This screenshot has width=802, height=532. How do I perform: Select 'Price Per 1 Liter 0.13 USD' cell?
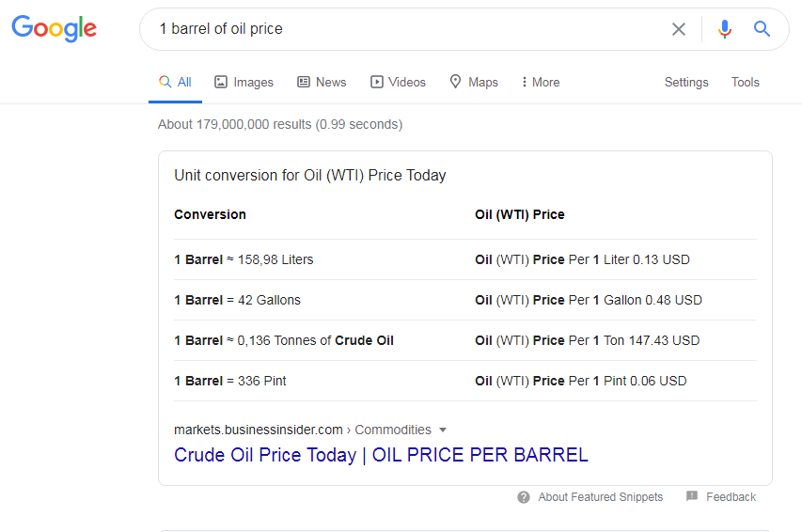[x=582, y=259]
